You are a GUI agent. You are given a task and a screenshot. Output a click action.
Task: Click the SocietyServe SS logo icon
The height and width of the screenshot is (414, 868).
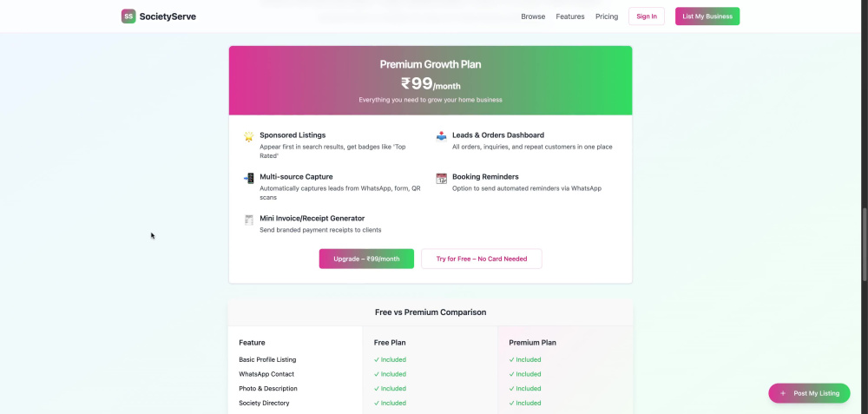coord(128,16)
